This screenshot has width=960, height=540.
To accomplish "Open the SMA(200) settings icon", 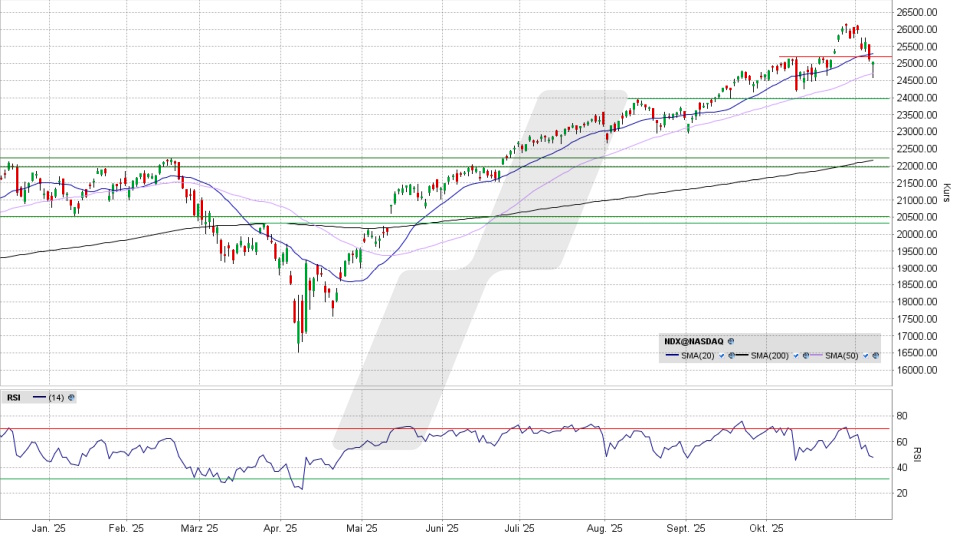I will point(806,356).
